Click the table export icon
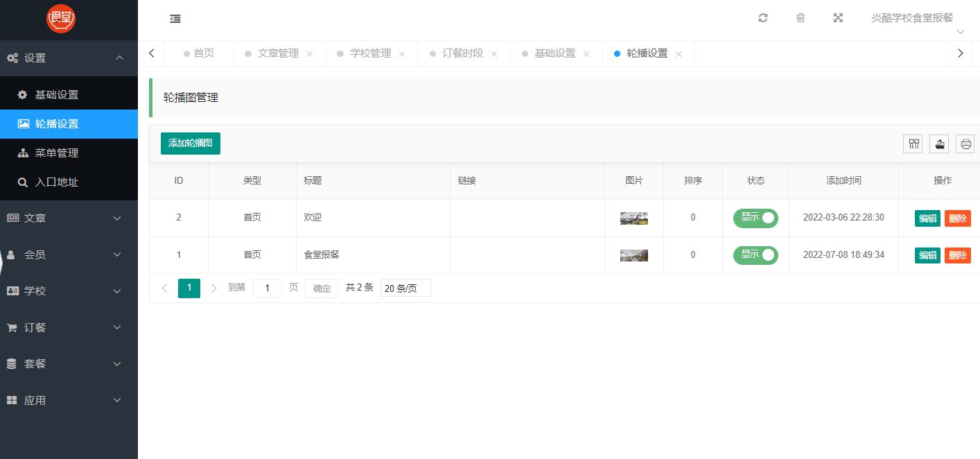Screen dimensions: 980x459 tap(940, 144)
